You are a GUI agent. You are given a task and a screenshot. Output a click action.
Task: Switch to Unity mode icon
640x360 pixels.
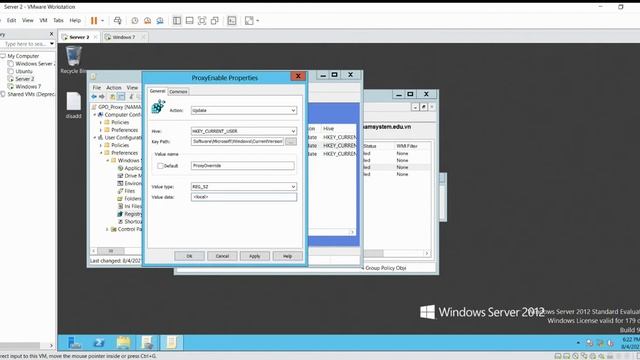[x=215, y=20]
